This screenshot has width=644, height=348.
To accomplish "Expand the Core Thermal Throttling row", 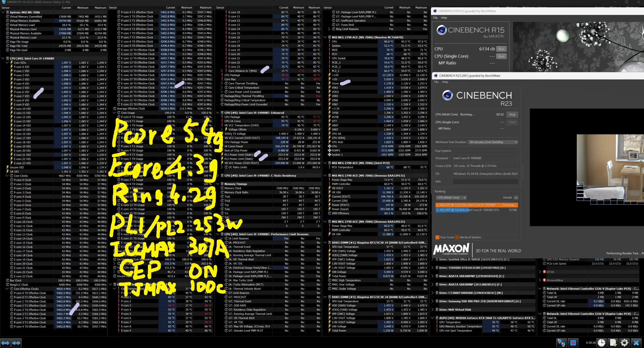I will click(x=222, y=83).
